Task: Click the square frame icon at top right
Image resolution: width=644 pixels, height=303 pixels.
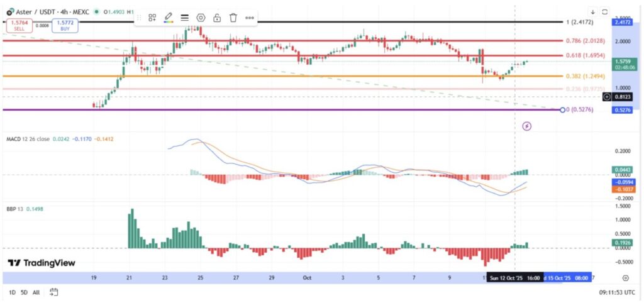Action: pyautogui.click(x=605, y=12)
